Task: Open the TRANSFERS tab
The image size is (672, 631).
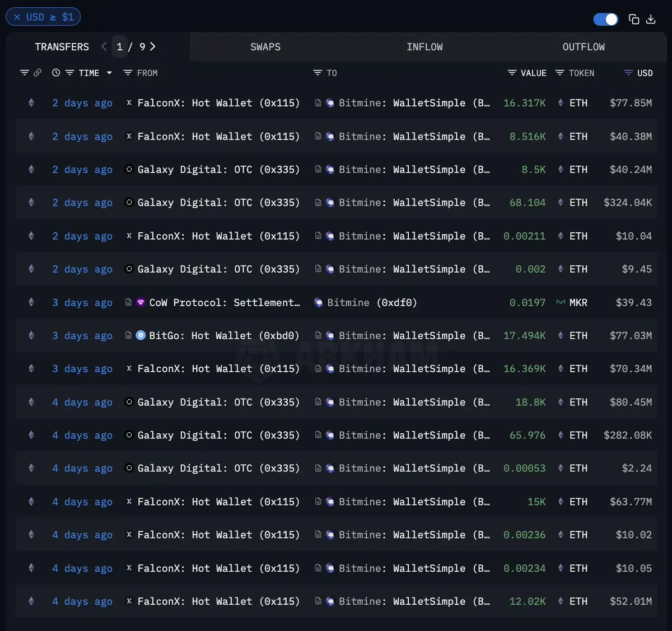Action: [62, 47]
